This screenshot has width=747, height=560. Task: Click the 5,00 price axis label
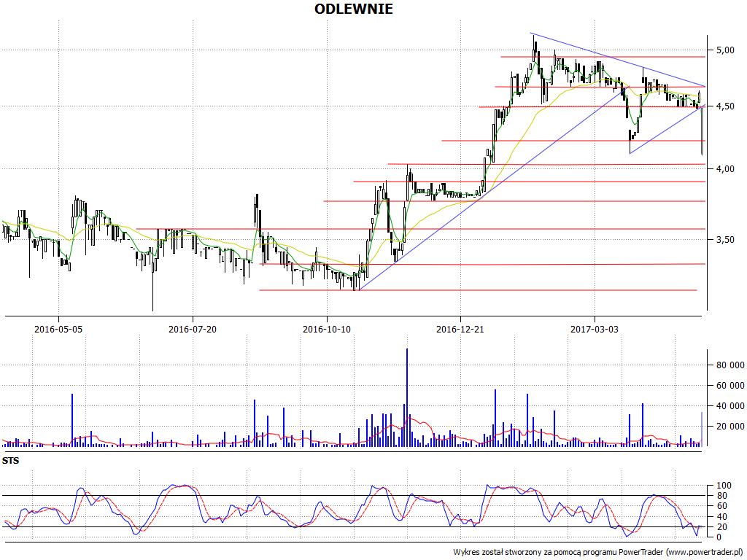point(724,50)
